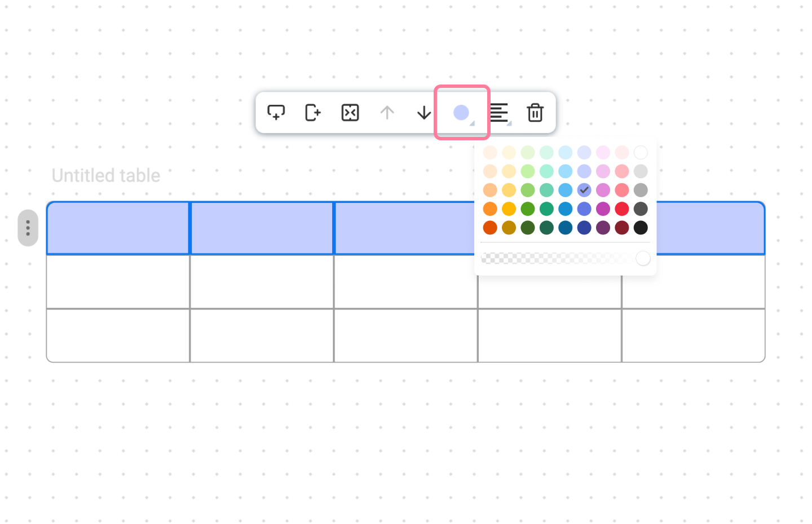Select the orange color swatch

point(490,208)
